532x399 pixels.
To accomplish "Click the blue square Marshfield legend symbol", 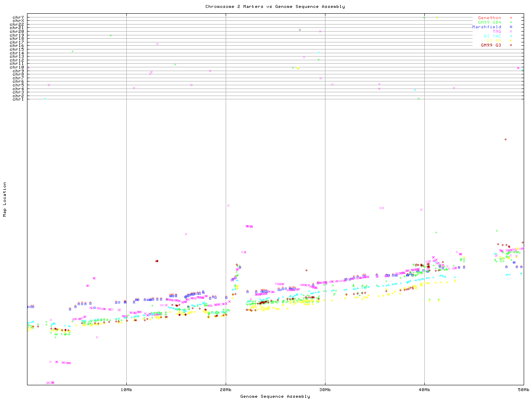I will point(511,27).
